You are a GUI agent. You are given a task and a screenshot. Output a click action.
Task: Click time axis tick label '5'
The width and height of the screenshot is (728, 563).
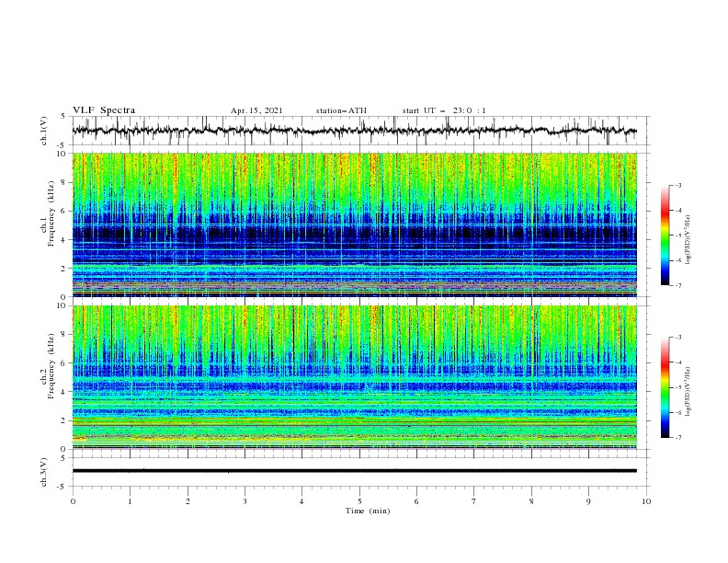[359, 501]
